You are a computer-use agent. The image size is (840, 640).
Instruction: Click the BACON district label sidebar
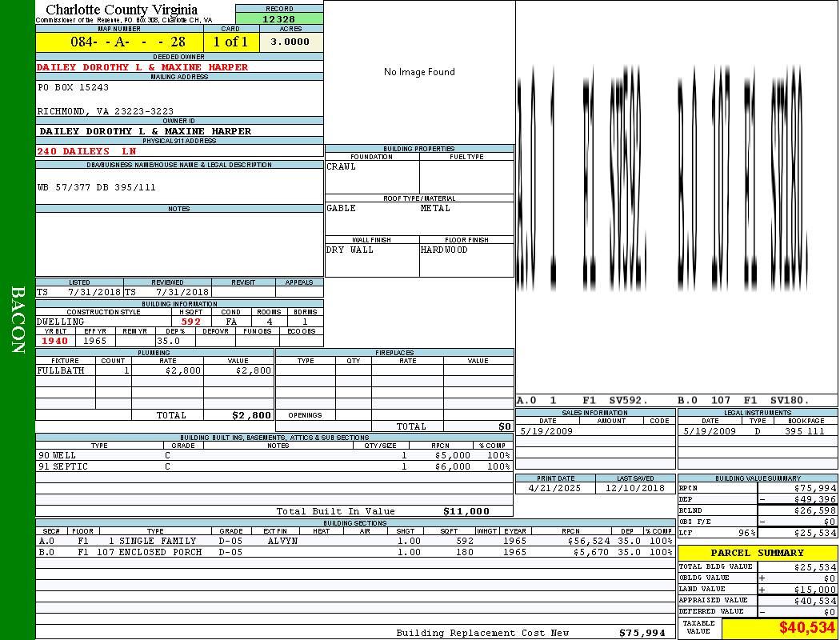18,320
